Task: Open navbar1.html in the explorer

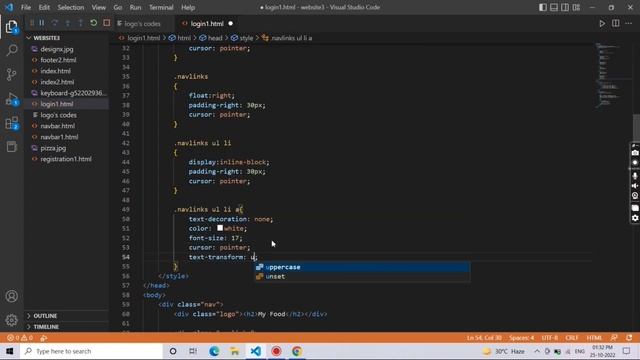Action: pyautogui.click(x=59, y=137)
